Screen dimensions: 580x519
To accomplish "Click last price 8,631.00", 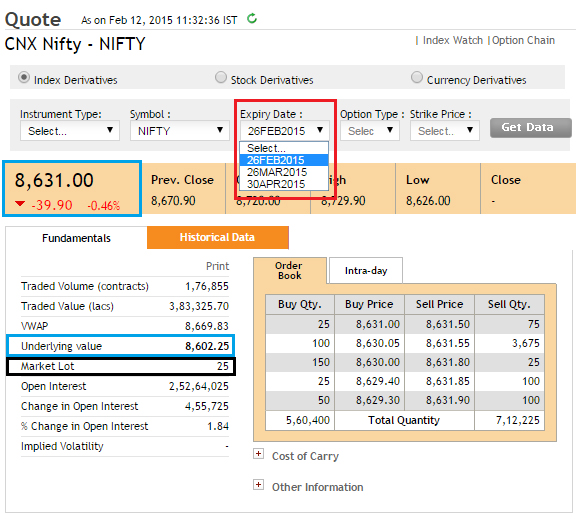I will [x=54, y=180].
